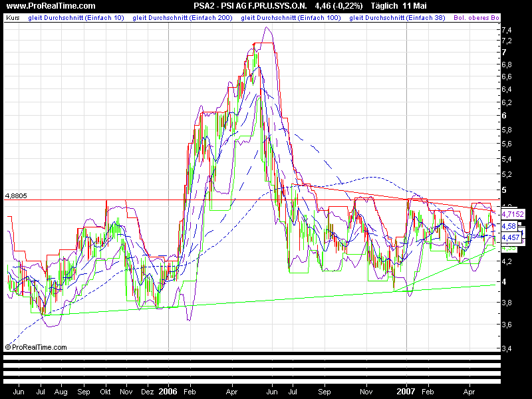The height and width of the screenshot is (399, 532).
Task: Click the Apr 2007 label on time axis
Action: tap(469, 392)
